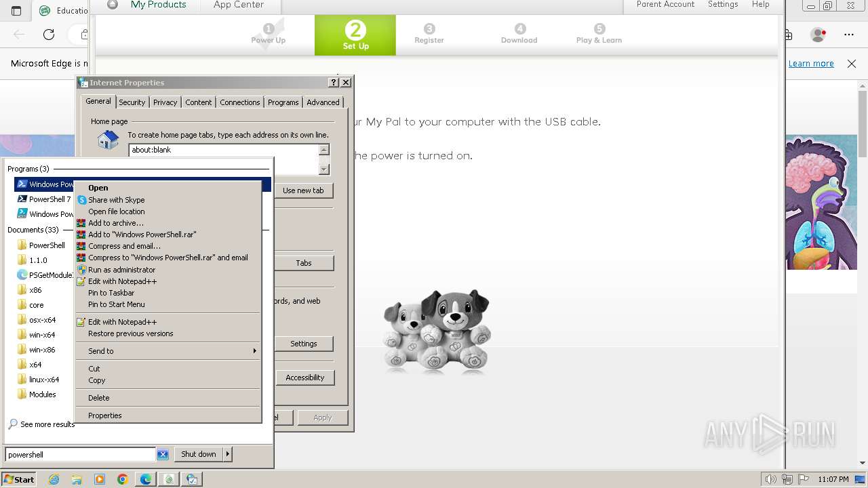Screen dimensions: 868x488
Task: Choose Add to "Windows PowerShell.rar" entry
Action: (142, 235)
